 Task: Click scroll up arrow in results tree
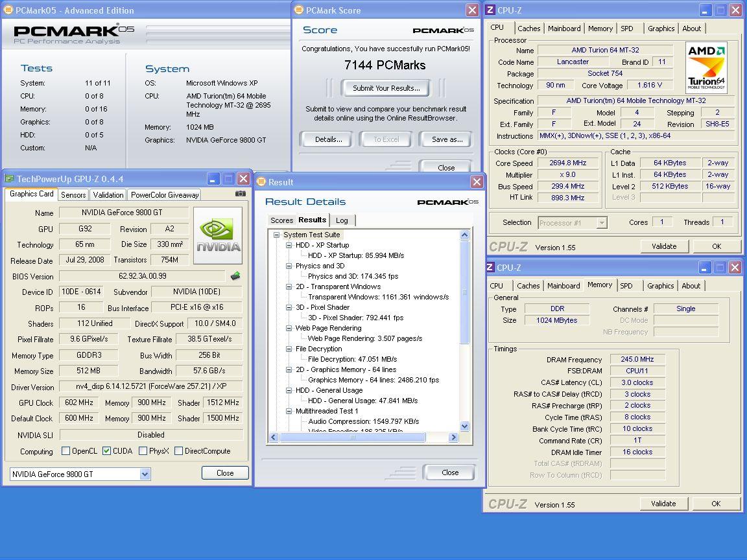click(464, 235)
